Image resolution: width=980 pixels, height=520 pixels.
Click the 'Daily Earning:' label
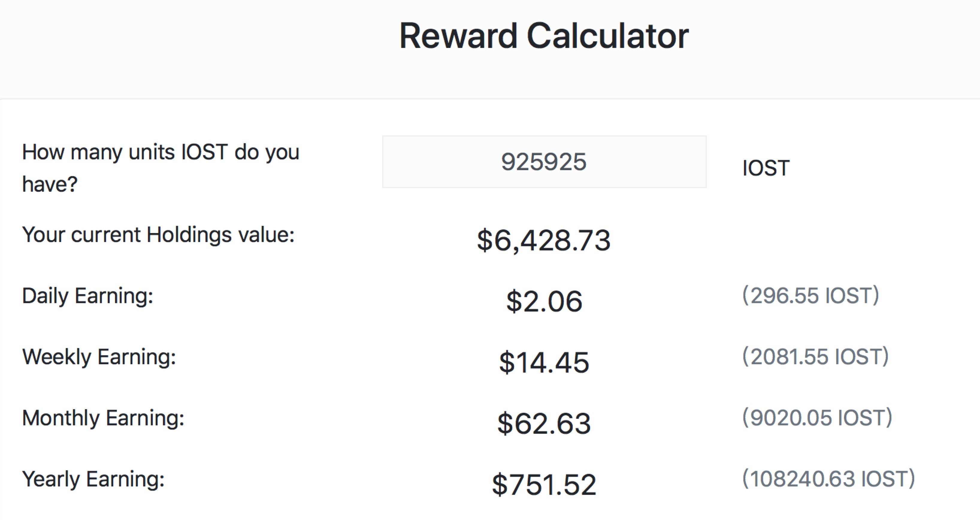(87, 296)
